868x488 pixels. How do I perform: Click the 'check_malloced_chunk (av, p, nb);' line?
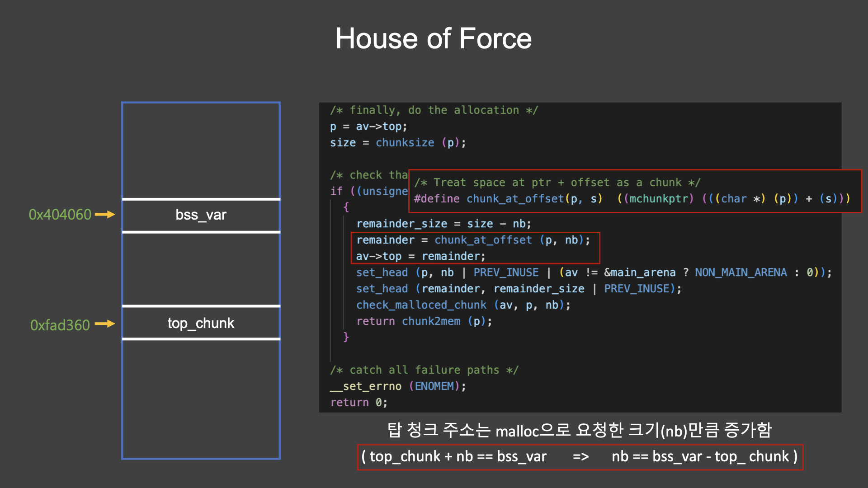click(x=463, y=305)
